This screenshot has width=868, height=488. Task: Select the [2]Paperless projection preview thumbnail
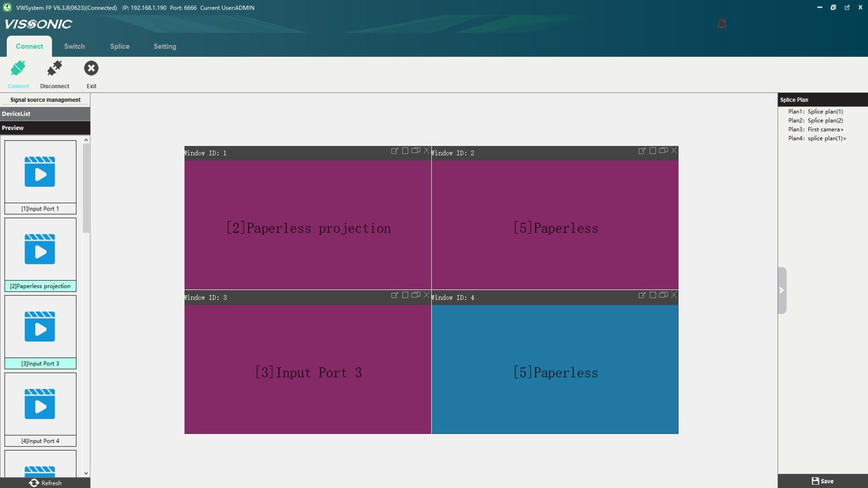[x=41, y=255]
